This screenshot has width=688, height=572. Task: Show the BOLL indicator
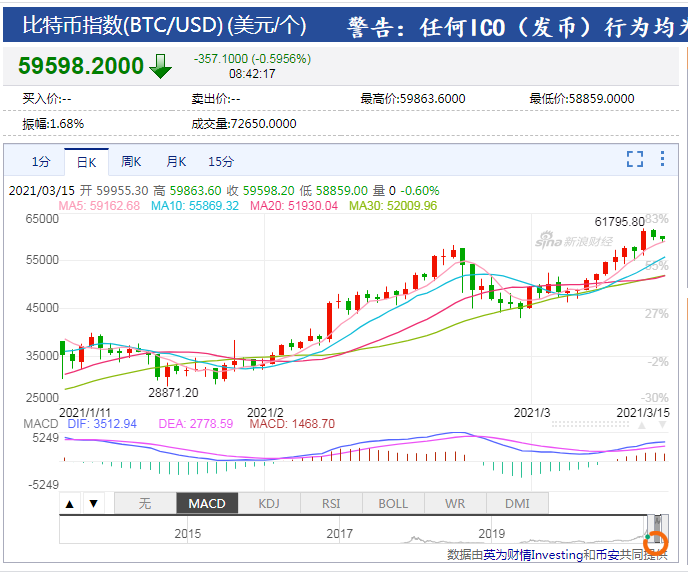pos(393,503)
